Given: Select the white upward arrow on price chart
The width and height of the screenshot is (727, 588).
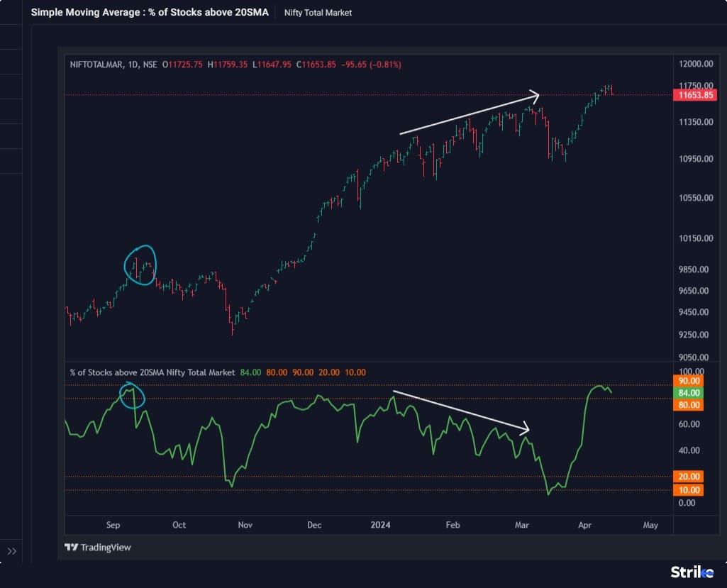Looking at the screenshot, I should tap(468, 113).
